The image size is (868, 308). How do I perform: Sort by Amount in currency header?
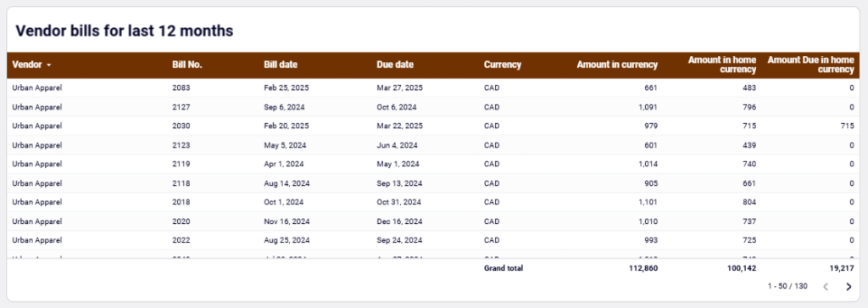coord(617,64)
